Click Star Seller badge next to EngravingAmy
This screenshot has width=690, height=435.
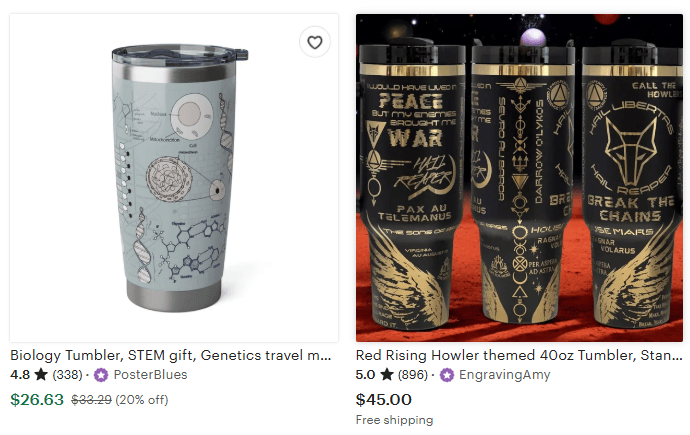(447, 375)
